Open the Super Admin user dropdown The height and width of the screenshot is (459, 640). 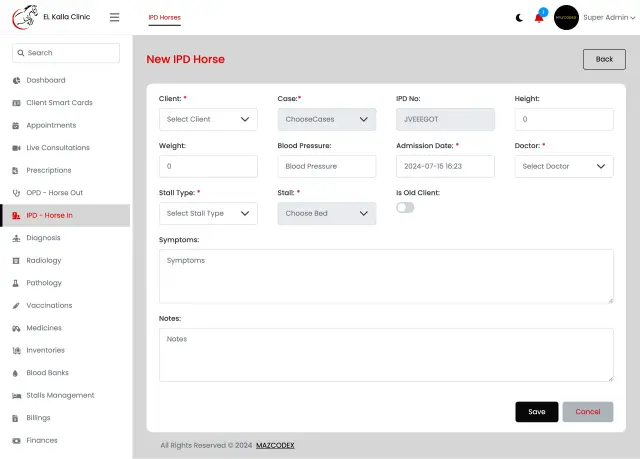click(x=609, y=18)
